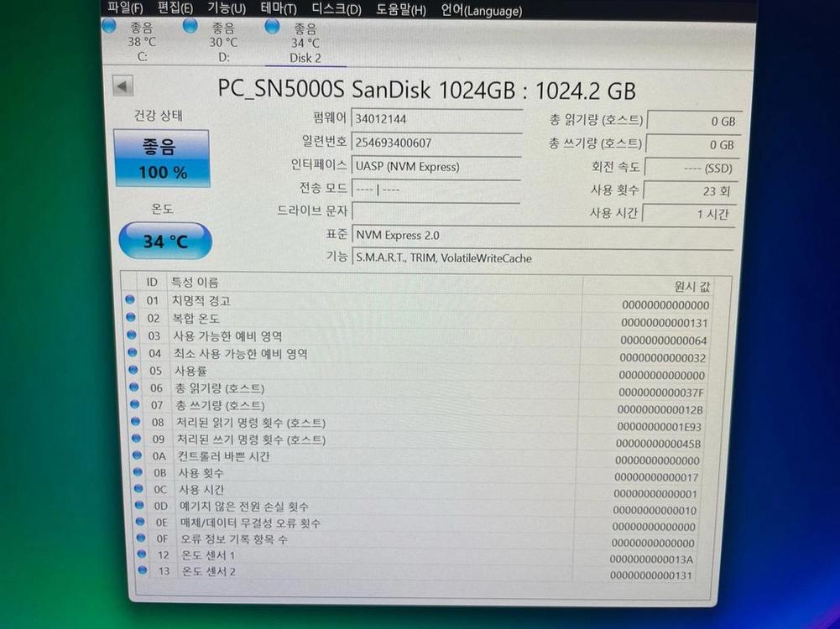This screenshot has width=840, height=629.
Task: Click status dot for 0D 예기치 않은 전원 손실
Action: pyautogui.click(x=139, y=505)
